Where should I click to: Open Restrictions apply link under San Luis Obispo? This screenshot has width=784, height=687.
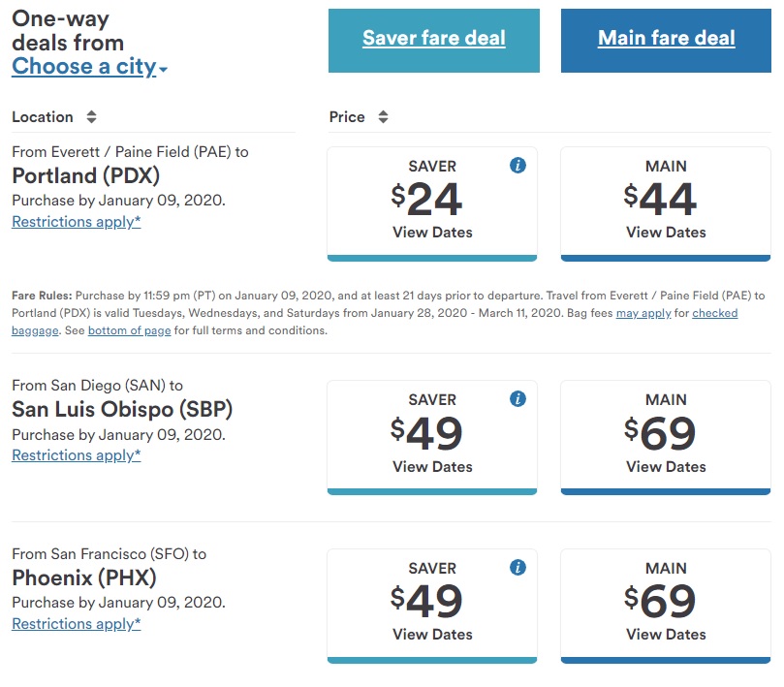[76, 455]
